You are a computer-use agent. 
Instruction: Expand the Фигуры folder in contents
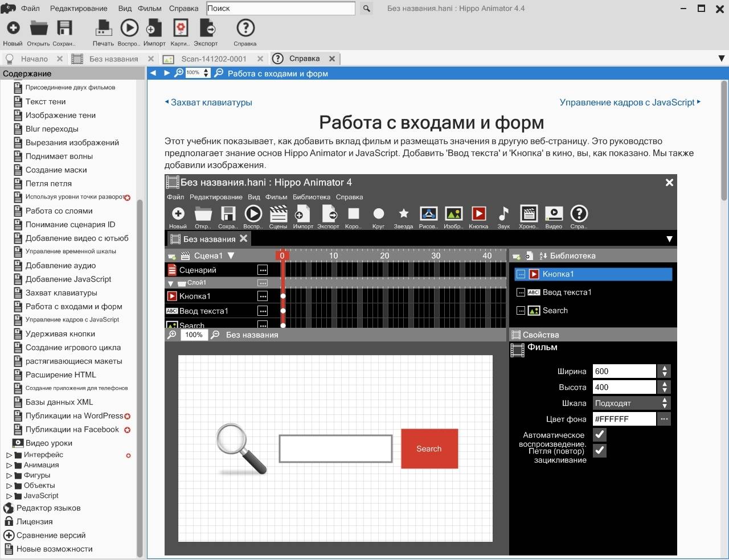[9, 476]
